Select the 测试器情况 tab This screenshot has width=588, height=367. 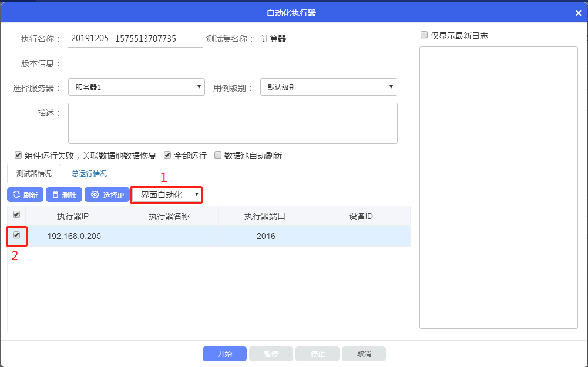(34, 174)
